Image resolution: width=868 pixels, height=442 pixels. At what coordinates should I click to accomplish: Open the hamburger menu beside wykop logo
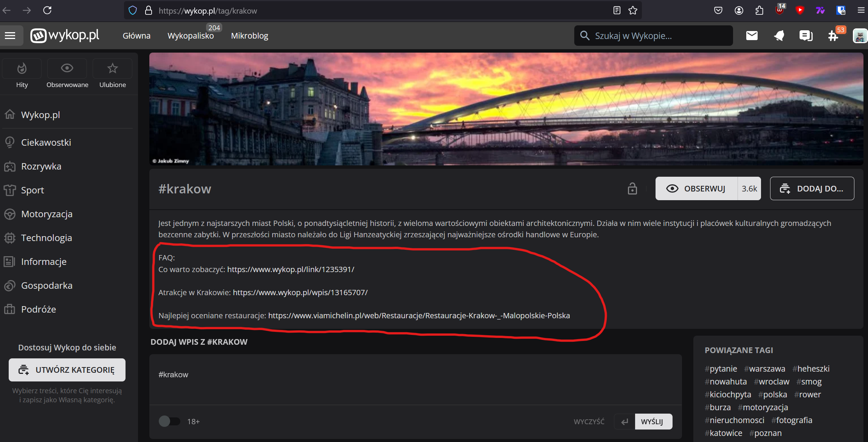pyautogui.click(x=10, y=36)
